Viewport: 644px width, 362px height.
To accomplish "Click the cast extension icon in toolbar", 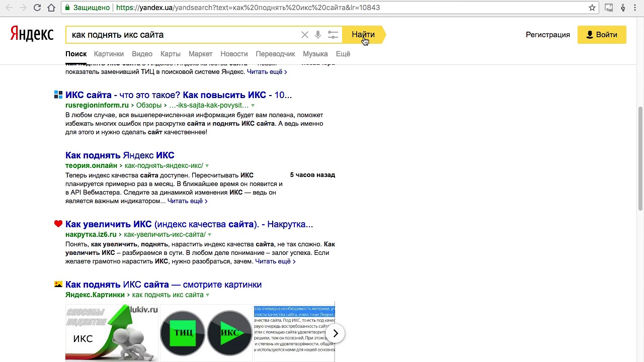I will (x=609, y=8).
